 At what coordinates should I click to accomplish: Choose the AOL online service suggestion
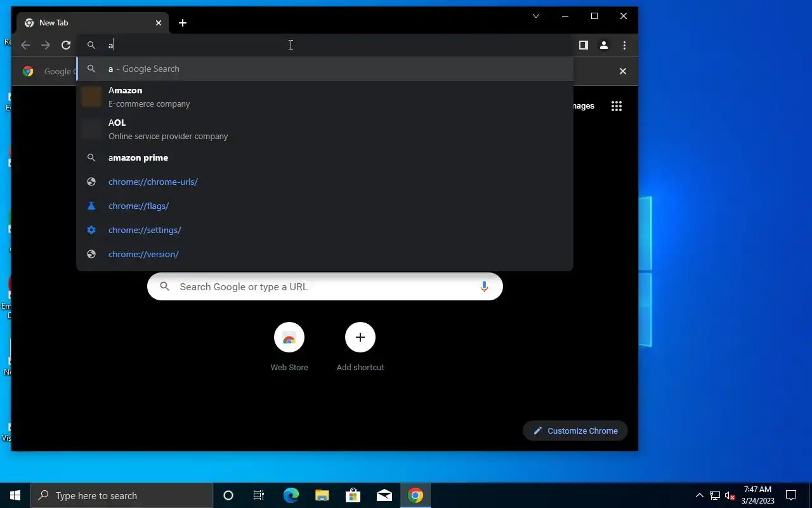(325, 129)
